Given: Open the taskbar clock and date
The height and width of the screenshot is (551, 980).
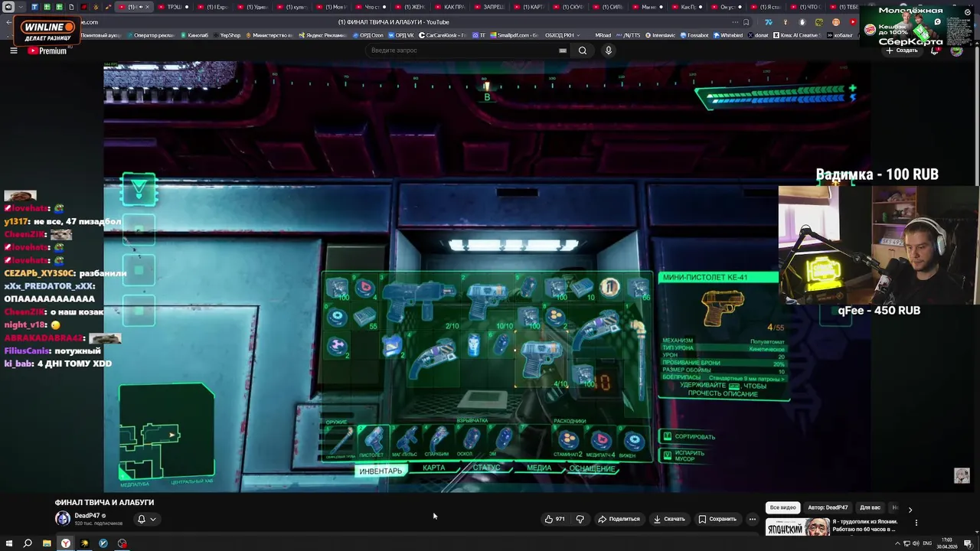Looking at the screenshot, I should pyautogui.click(x=948, y=543).
